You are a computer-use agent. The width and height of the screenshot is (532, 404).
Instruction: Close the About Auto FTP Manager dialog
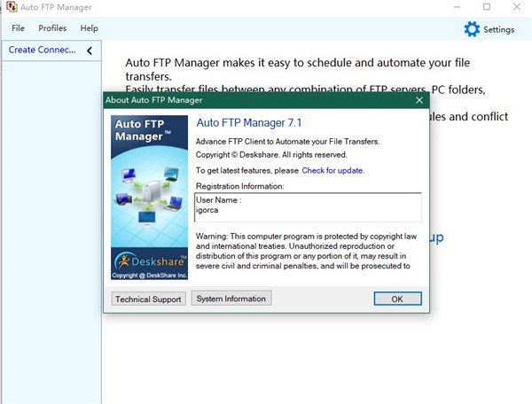(x=419, y=100)
